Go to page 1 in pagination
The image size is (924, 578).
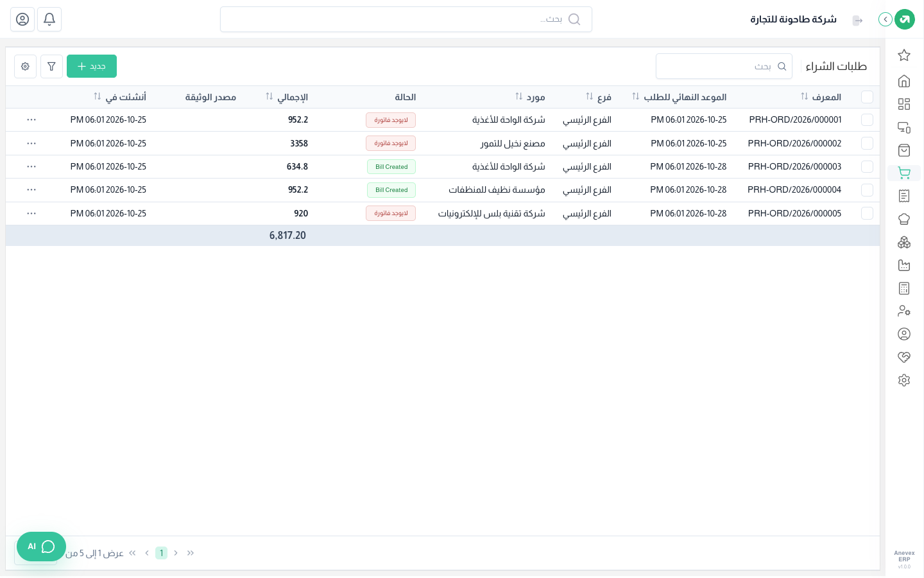[161, 553]
